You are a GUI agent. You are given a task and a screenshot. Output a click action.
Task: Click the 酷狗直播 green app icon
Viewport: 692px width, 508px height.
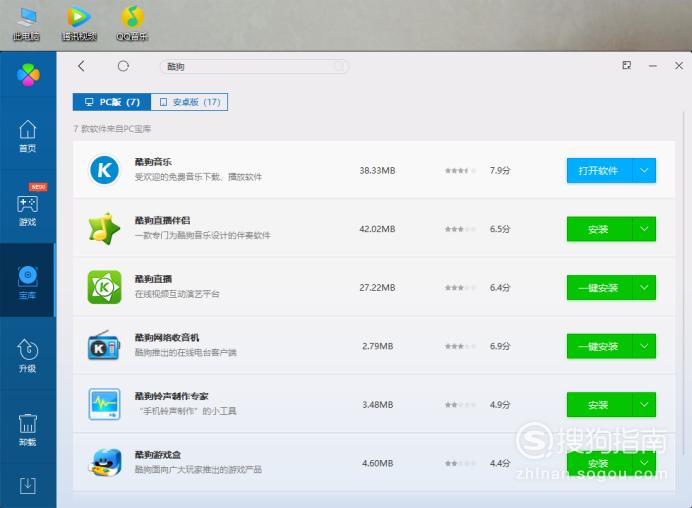[x=104, y=287]
